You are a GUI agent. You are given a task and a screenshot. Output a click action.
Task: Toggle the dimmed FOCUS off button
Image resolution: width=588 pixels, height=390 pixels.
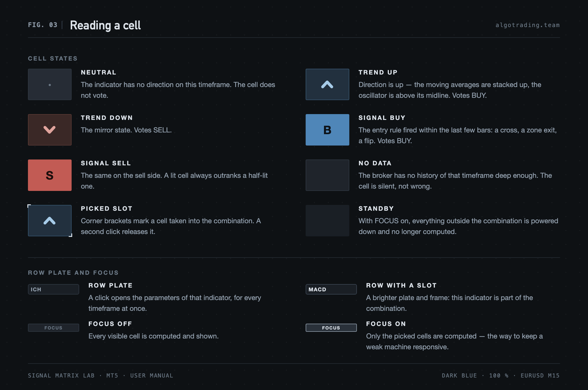point(54,328)
